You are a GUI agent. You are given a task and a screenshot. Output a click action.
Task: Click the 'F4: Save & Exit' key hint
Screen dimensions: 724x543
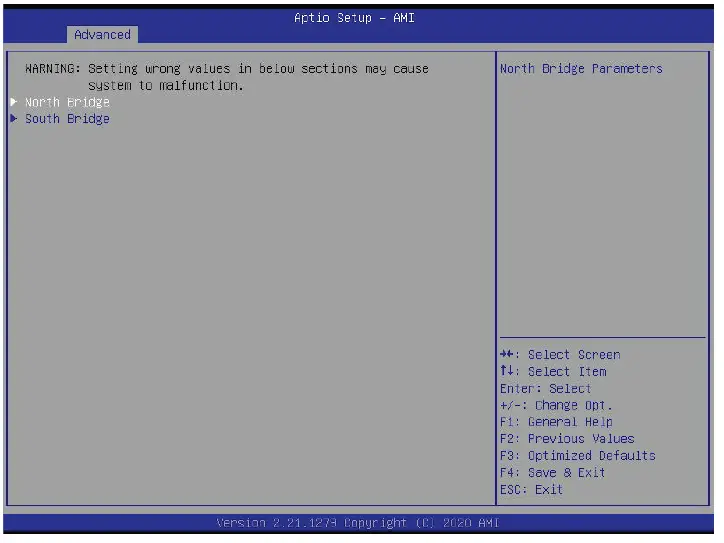pos(553,473)
